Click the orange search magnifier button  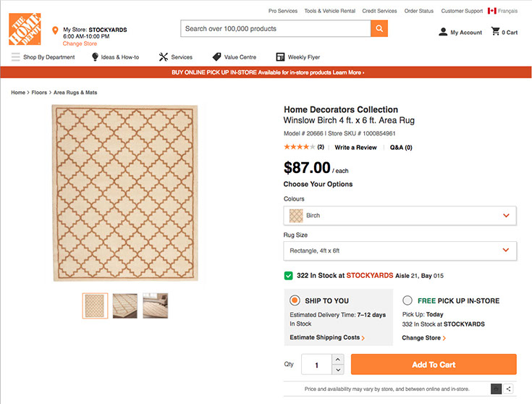(379, 29)
